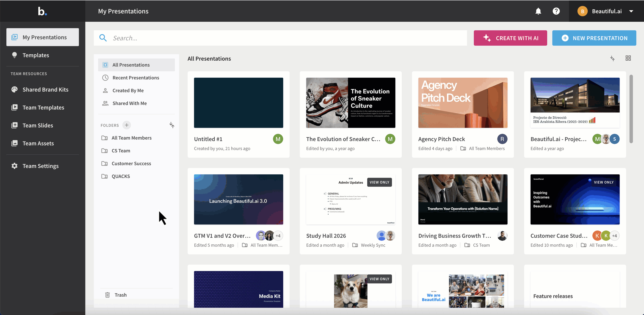Open Team Templates
The height and width of the screenshot is (315, 644).
pyautogui.click(x=42, y=108)
